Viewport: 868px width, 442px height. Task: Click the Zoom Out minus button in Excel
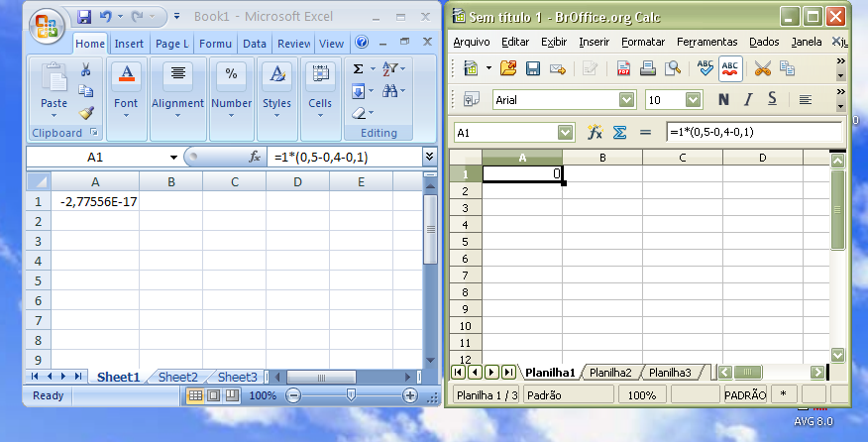tap(293, 395)
